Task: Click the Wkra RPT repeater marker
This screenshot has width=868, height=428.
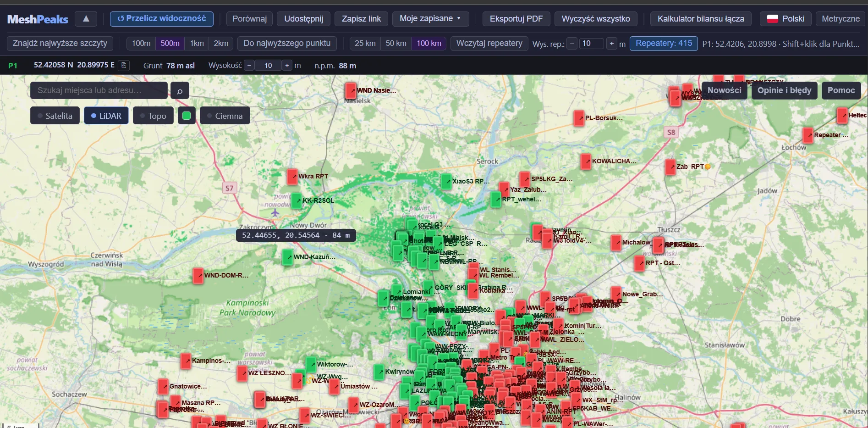Action: tap(292, 177)
